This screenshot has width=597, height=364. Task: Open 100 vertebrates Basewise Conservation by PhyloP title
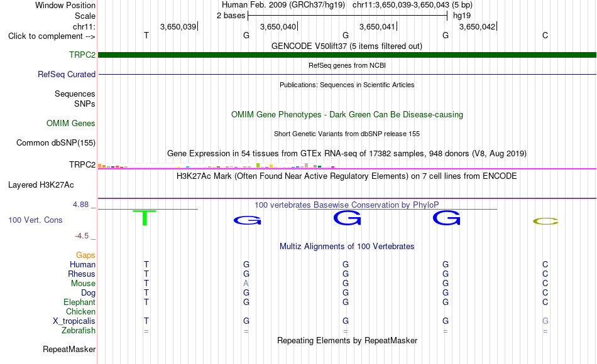point(347,205)
